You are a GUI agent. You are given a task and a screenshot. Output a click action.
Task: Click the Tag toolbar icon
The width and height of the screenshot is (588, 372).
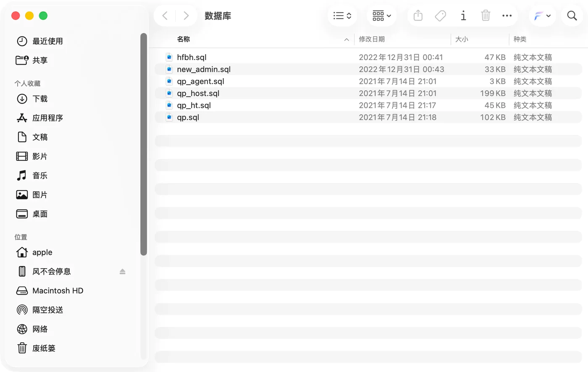[440, 16]
